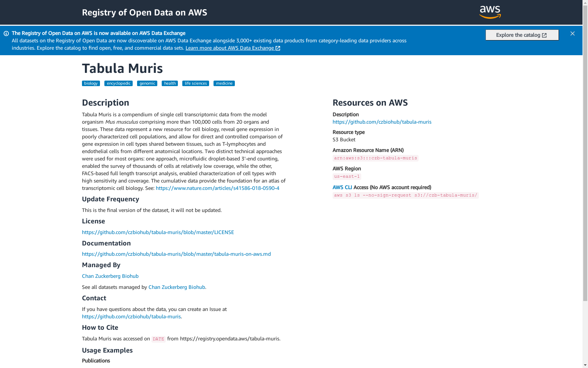Click the scrollbar down arrow
588x368 pixels.
[585, 365]
